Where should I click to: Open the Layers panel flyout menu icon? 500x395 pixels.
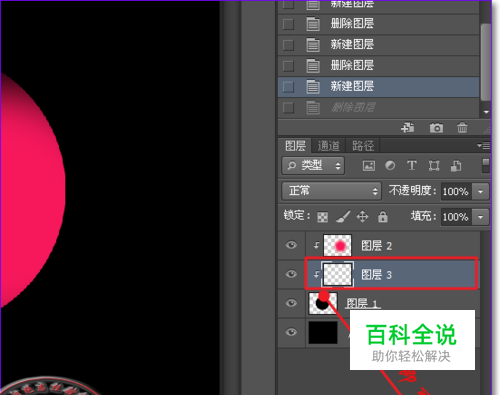(x=484, y=146)
